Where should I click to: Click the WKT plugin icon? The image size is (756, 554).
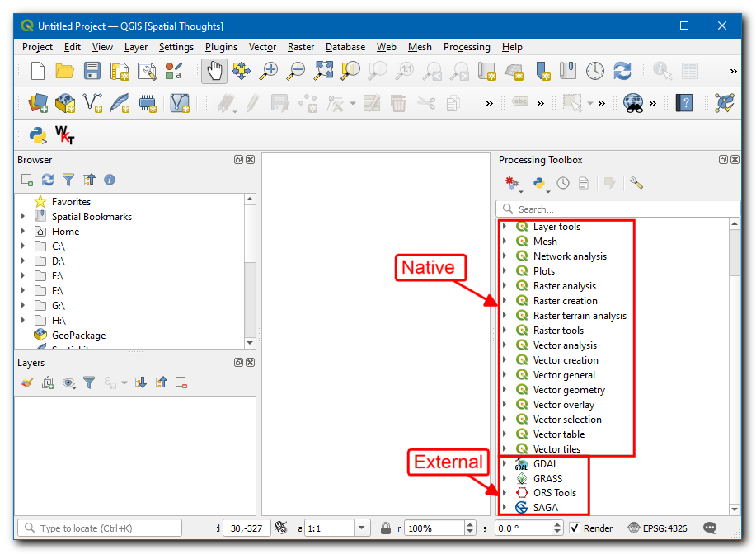pos(63,134)
